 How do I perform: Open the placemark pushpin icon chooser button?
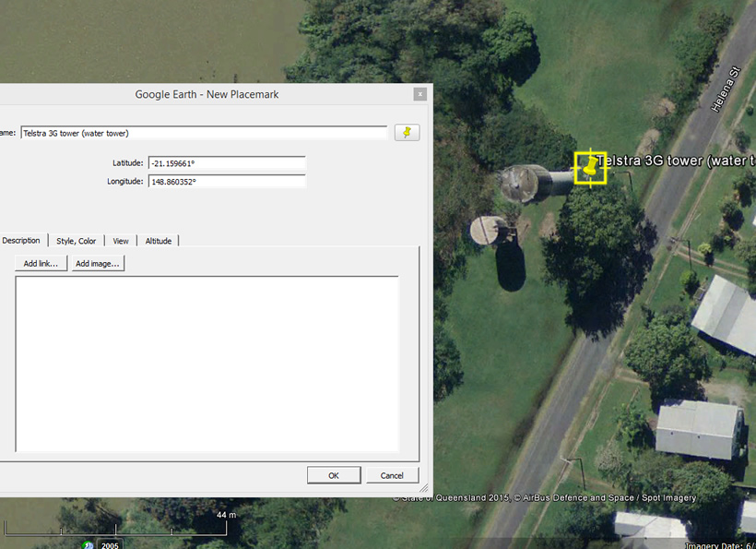click(x=407, y=133)
